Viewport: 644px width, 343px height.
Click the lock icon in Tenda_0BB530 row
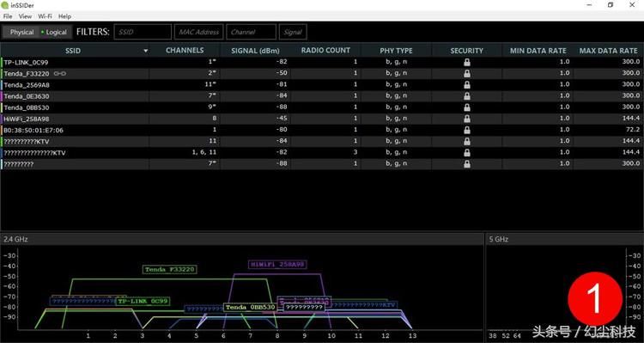pyautogui.click(x=467, y=107)
